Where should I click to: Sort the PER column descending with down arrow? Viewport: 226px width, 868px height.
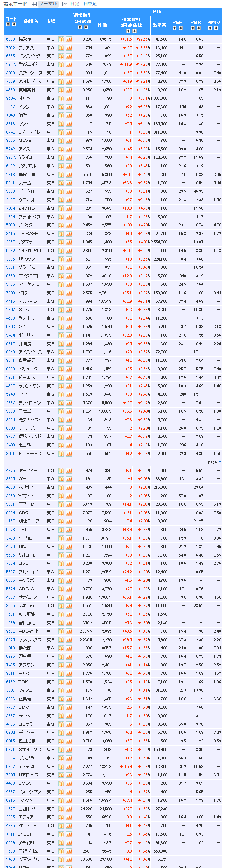181,29
